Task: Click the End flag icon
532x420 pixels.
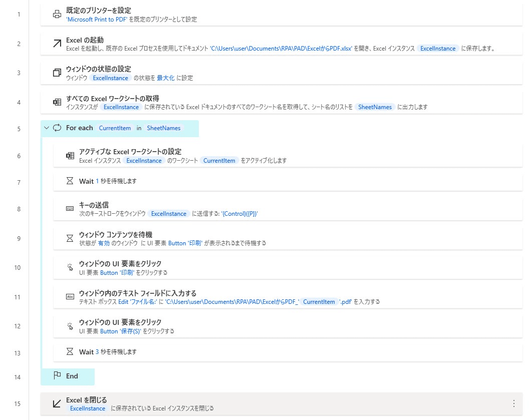Action: [x=57, y=375]
